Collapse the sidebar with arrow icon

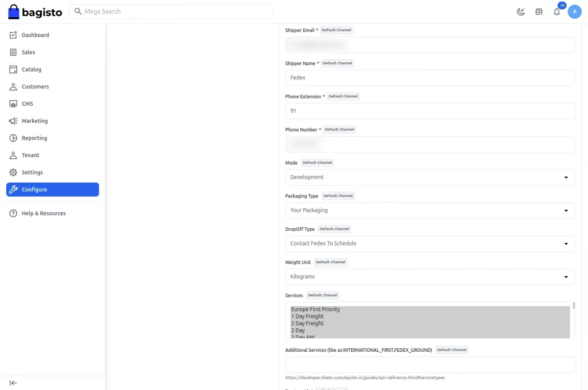[x=13, y=383]
